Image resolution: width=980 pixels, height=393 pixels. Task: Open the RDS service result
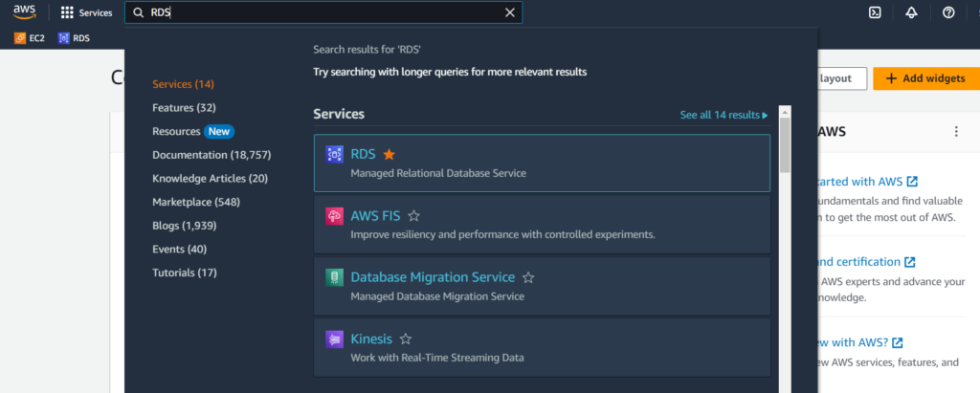[542, 163]
